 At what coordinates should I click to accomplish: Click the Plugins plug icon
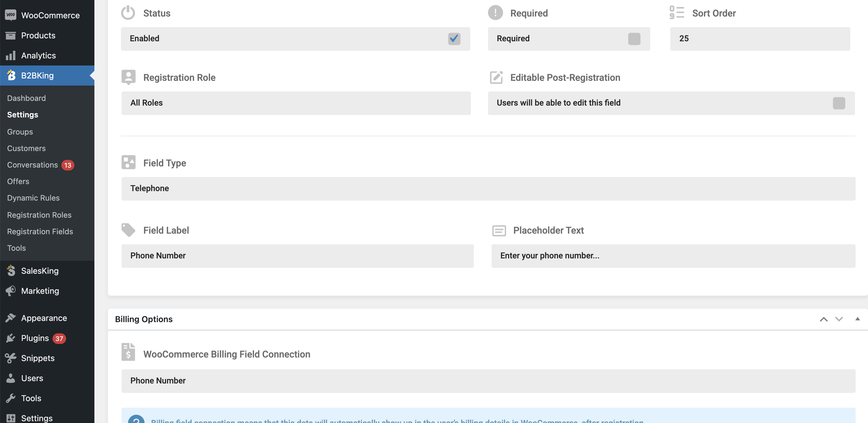10,338
